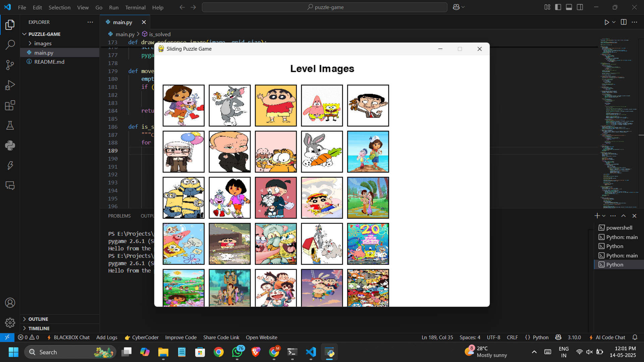Open the Explorer view in activity bar

coord(10,25)
